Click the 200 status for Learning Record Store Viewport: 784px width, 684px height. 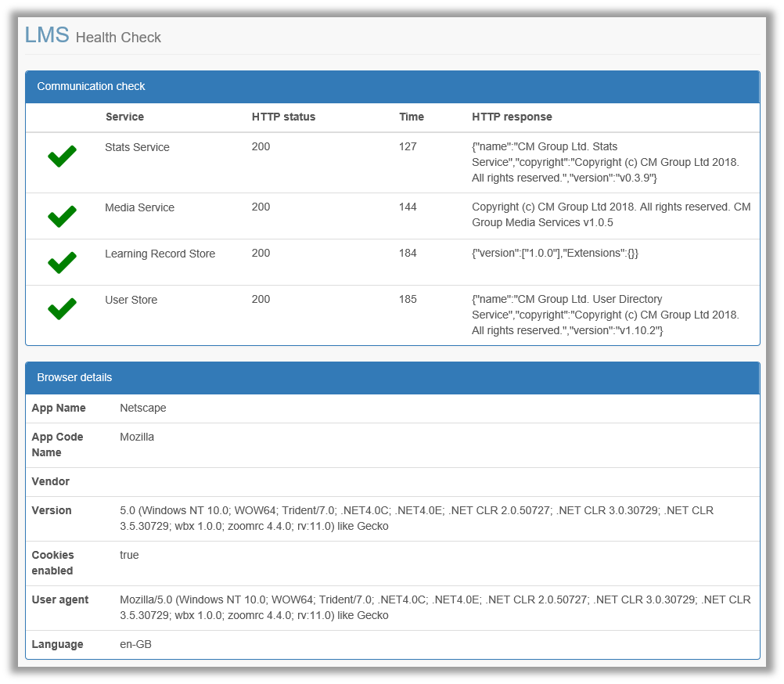(x=261, y=253)
